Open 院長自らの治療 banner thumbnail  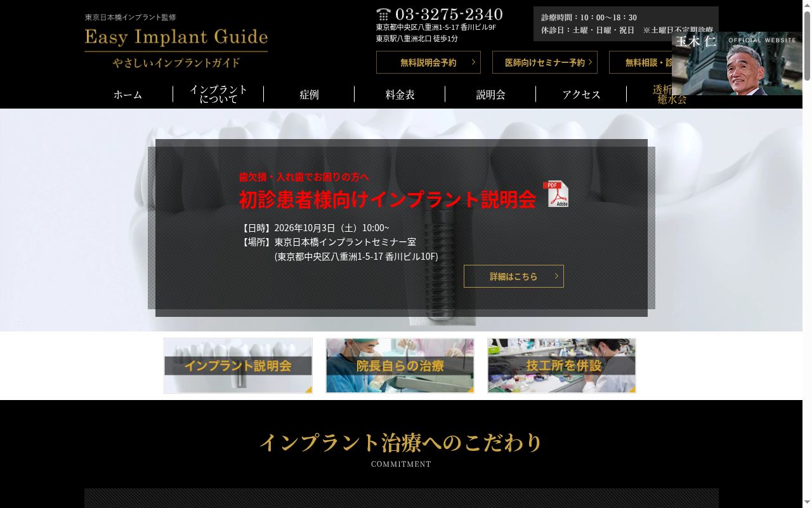[400, 366]
